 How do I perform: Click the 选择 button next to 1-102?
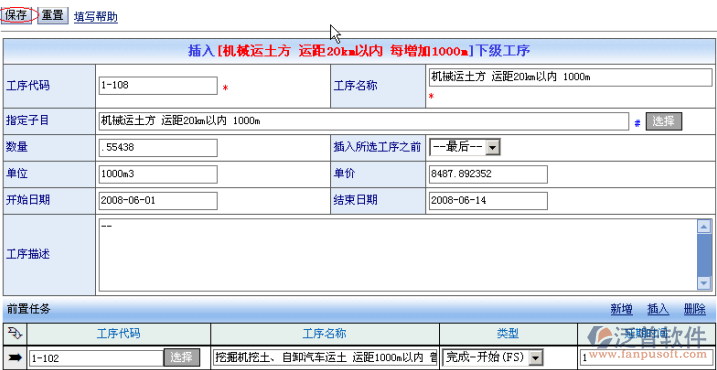pos(182,357)
